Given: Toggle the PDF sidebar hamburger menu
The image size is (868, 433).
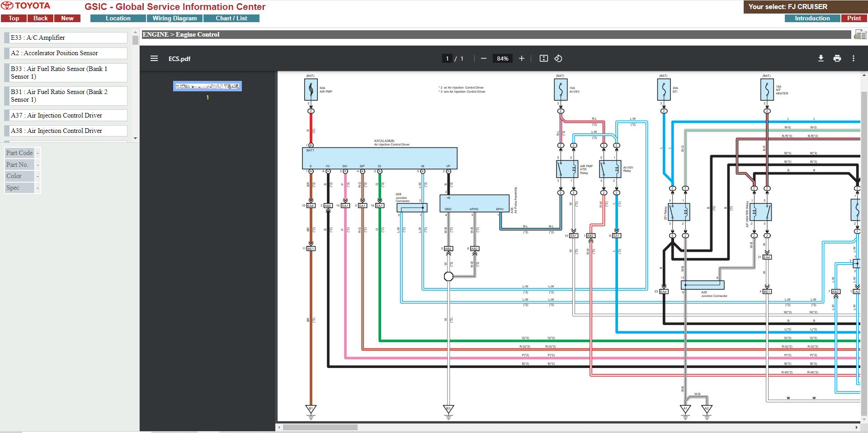Looking at the screenshot, I should pos(154,58).
